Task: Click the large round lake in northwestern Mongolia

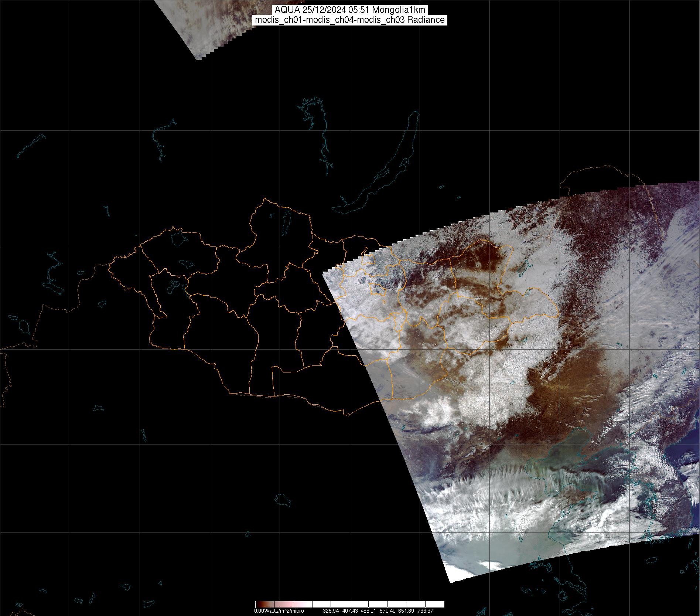Action: coord(178,238)
